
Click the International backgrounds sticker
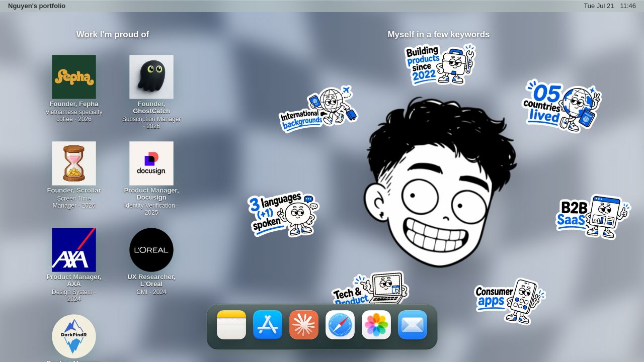(318, 109)
